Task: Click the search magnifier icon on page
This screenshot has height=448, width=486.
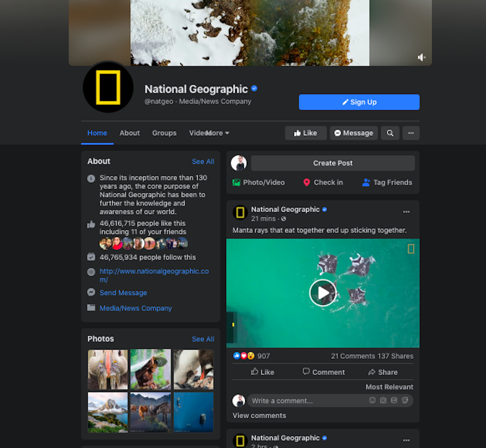Action: click(390, 133)
